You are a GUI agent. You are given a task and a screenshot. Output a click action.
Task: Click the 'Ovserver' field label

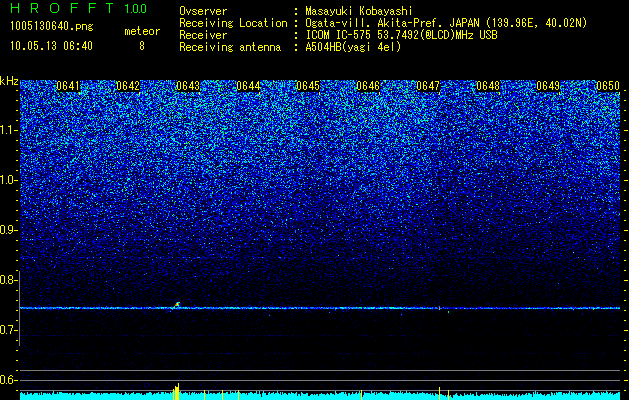[x=203, y=11]
